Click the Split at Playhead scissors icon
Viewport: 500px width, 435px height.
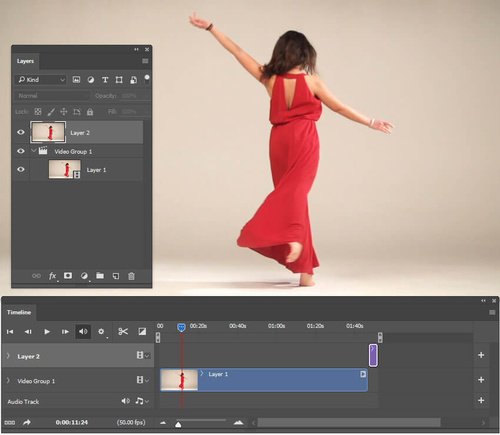point(123,331)
